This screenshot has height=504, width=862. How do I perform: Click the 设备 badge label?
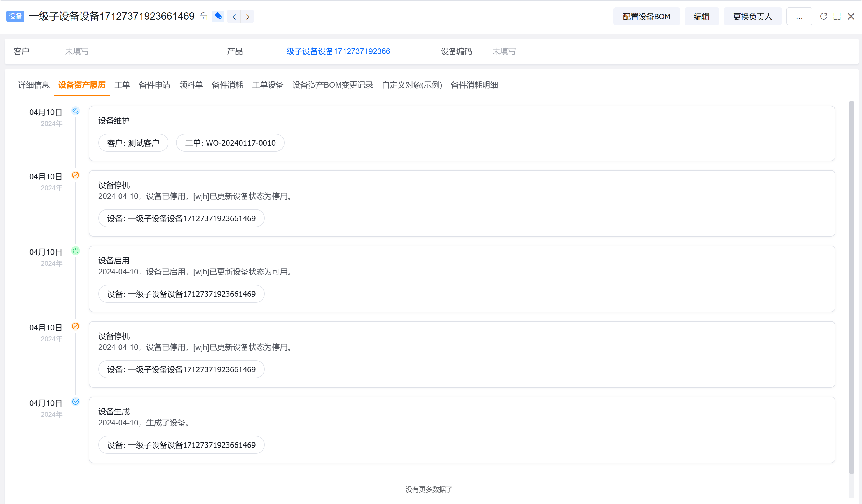click(x=15, y=16)
